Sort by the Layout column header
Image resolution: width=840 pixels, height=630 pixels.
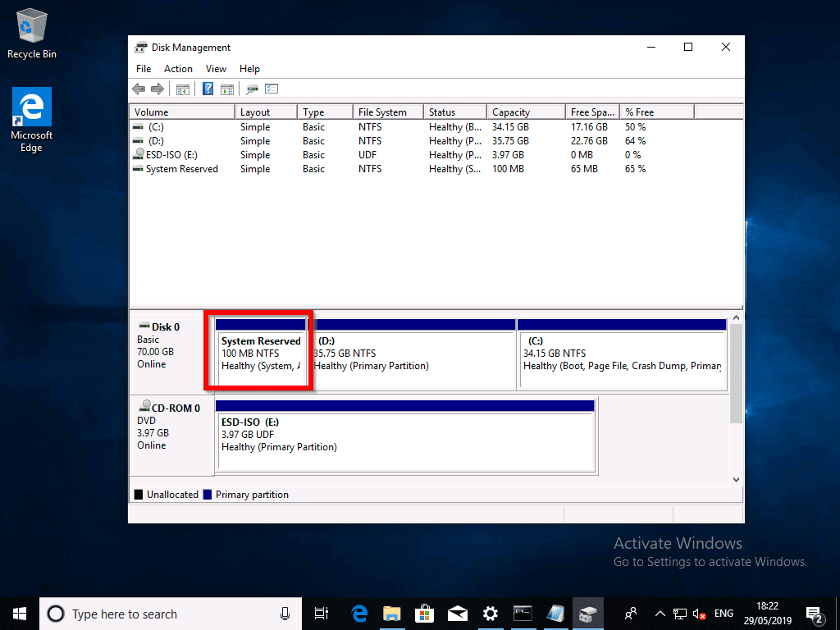click(x=266, y=112)
